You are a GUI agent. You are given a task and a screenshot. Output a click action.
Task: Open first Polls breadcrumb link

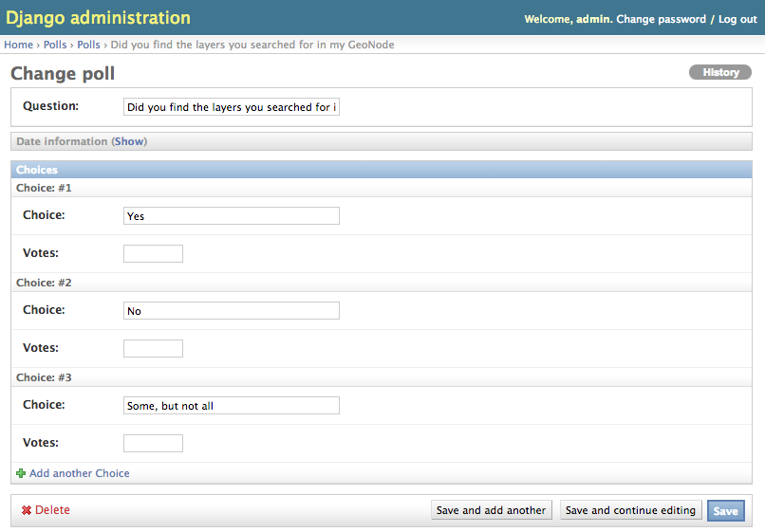pos(55,45)
